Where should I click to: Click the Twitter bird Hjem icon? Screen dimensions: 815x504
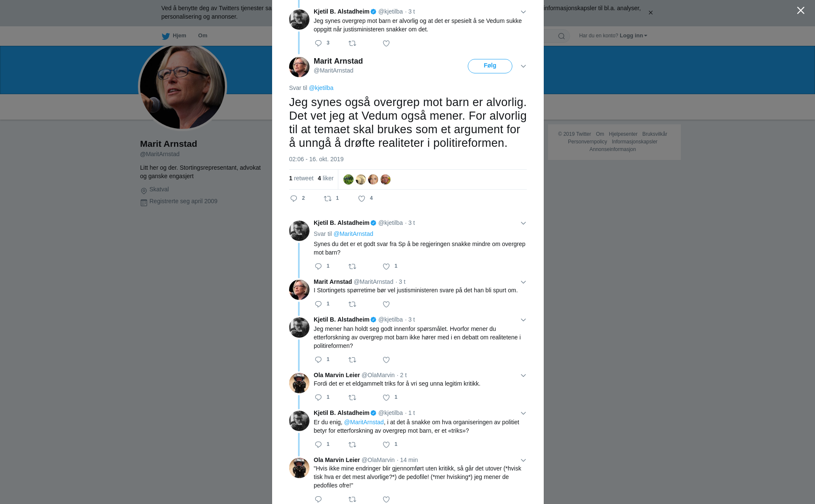click(x=166, y=36)
